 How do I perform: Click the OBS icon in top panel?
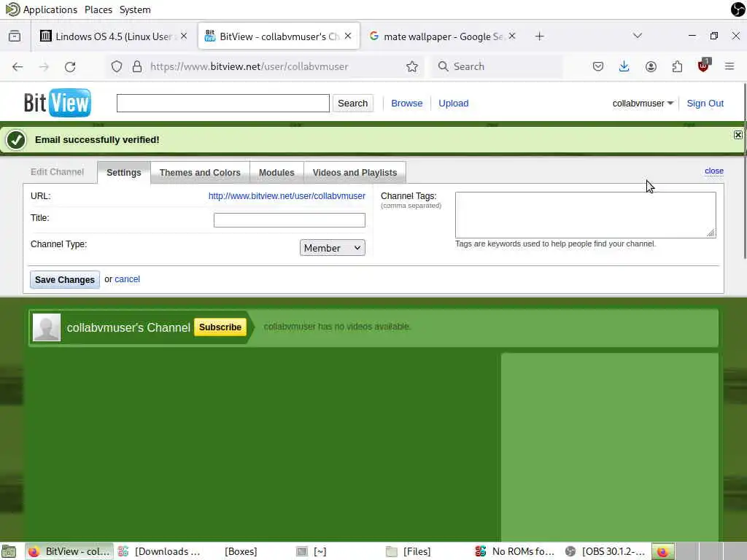tap(738, 9)
